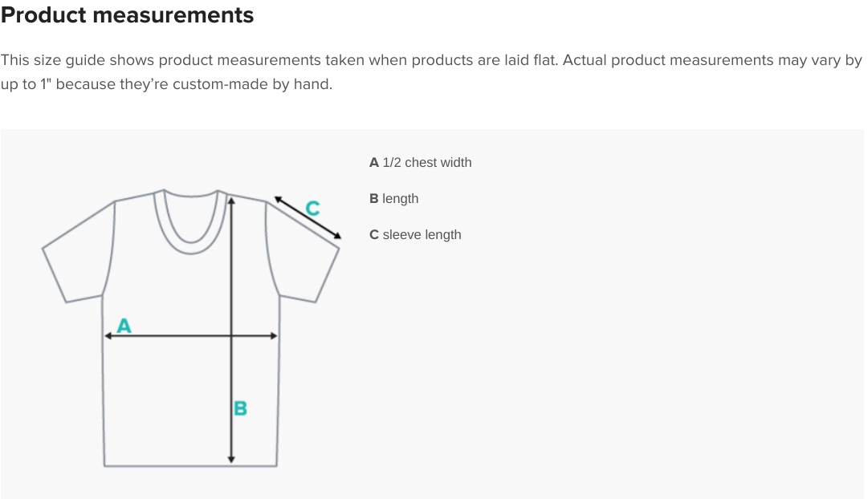The height and width of the screenshot is (499, 868).
Task: Click the bottom hem of the t-shirt
Action: [190, 466]
